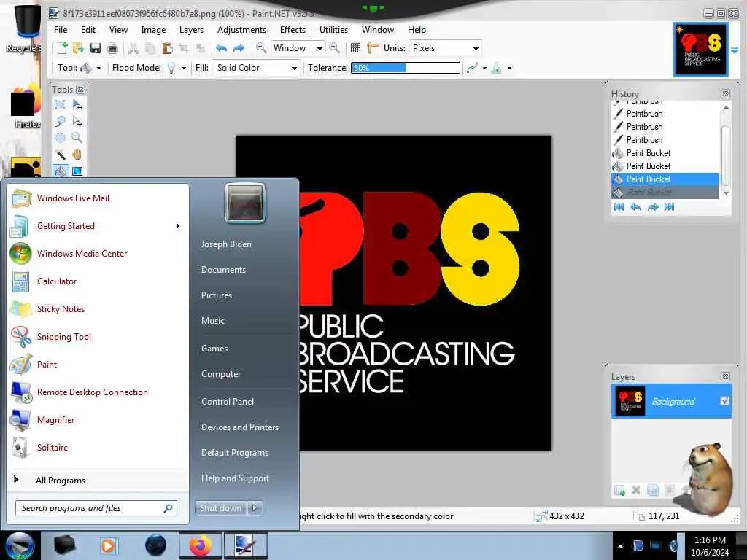Open the Tool chooser dropdown arrow

click(98, 68)
